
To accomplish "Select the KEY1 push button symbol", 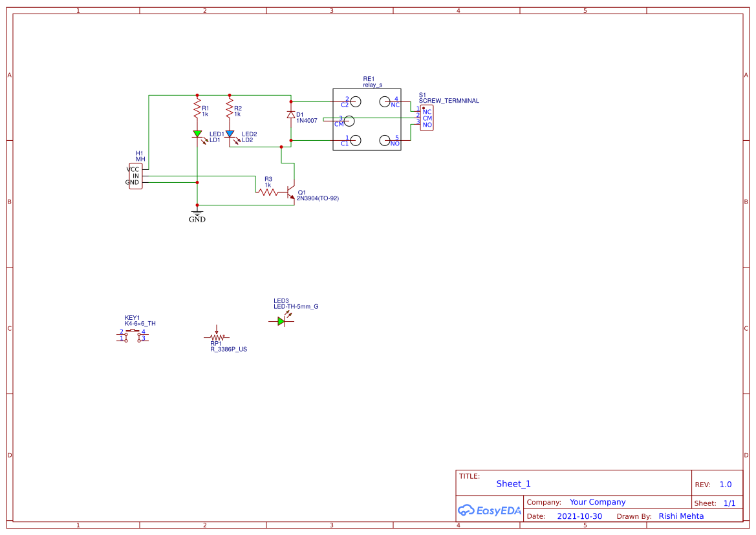I will [133, 335].
